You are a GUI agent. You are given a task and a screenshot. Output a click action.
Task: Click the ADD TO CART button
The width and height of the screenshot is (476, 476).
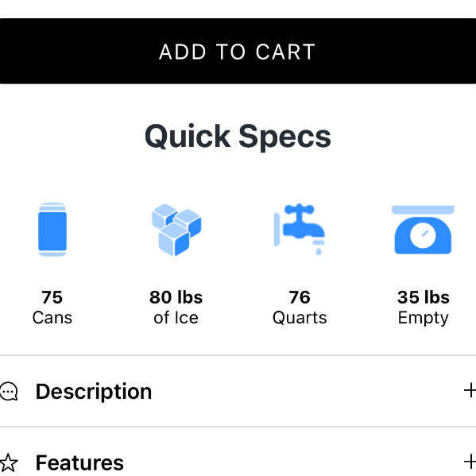tap(238, 51)
